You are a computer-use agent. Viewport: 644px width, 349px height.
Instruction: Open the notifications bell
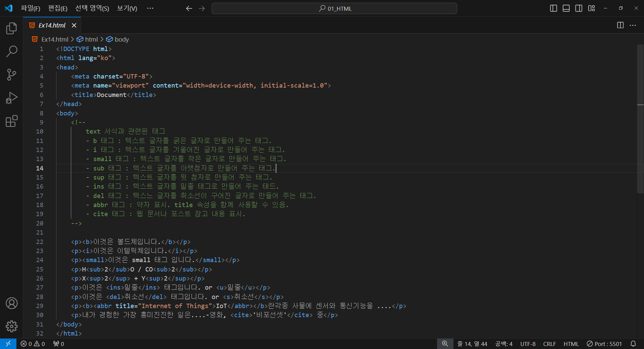633,344
